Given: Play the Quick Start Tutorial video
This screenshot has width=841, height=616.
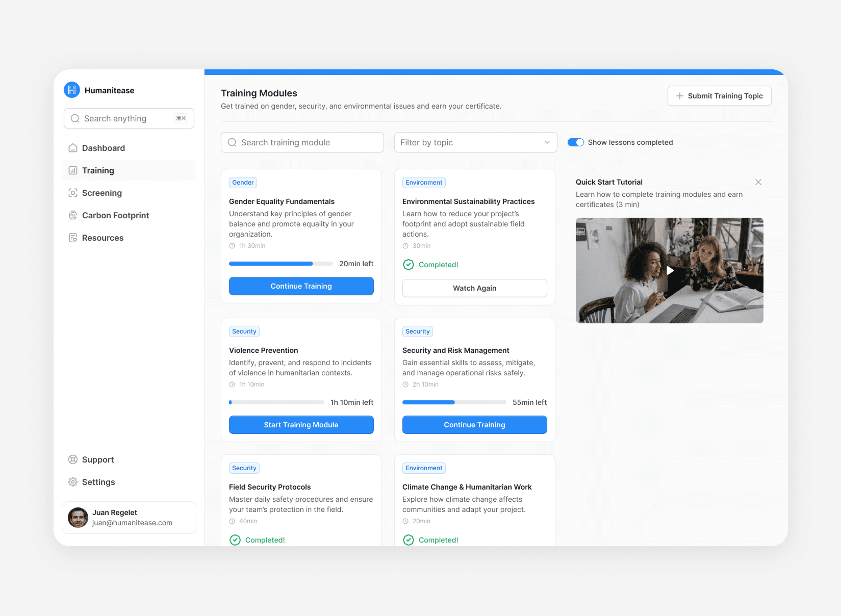Looking at the screenshot, I should click(x=670, y=270).
